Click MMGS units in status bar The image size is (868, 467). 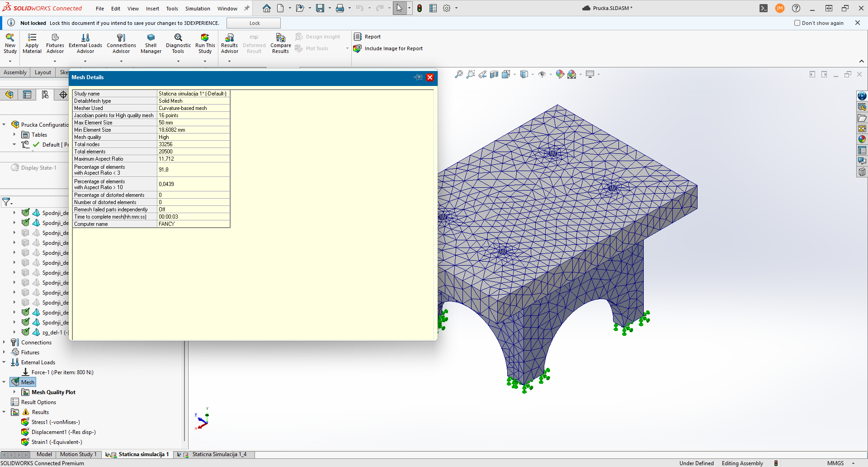click(x=835, y=463)
